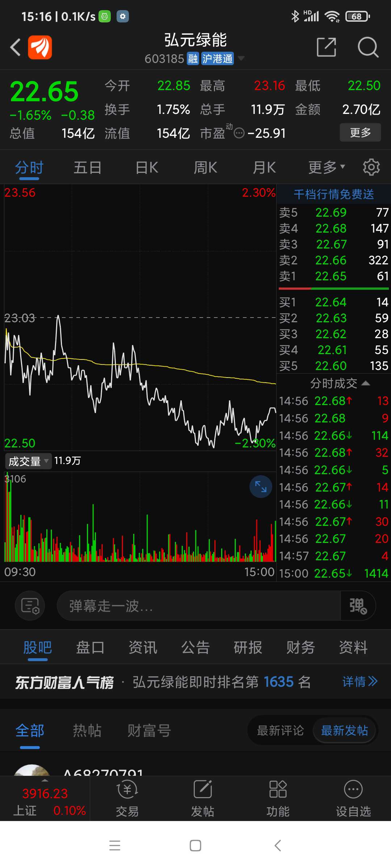Tap the 设自选 add-to-watchlist icon
Viewport: 391px width, 868px height.
tap(353, 799)
